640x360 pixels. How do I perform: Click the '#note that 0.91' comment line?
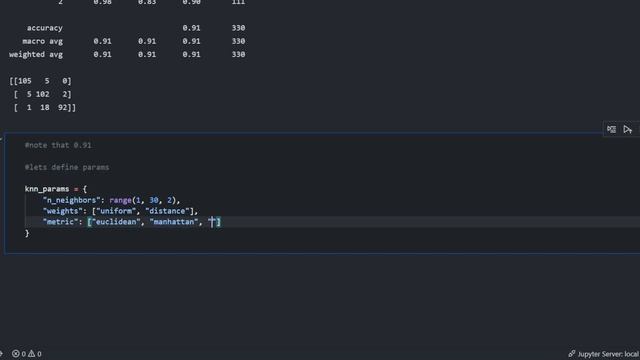(x=58, y=145)
